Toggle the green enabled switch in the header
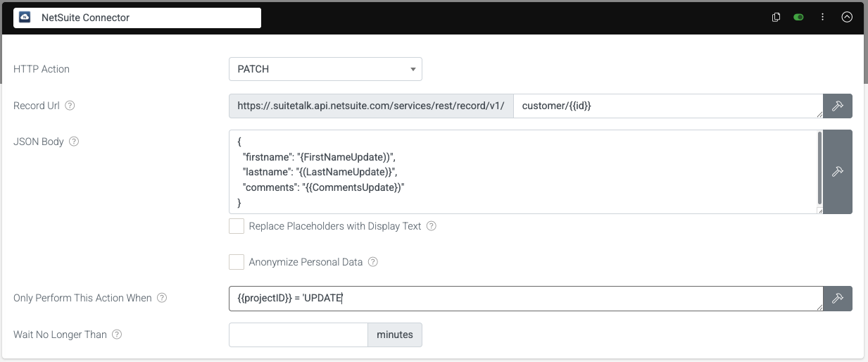 (x=798, y=18)
